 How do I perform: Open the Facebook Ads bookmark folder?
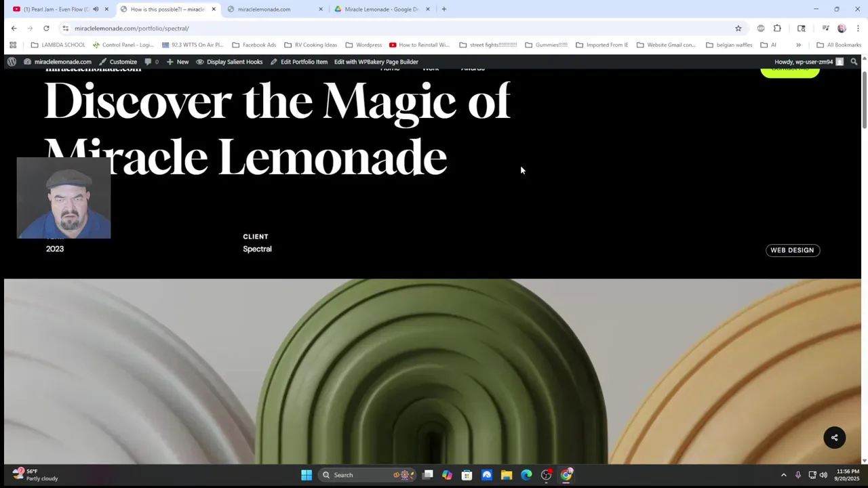pyautogui.click(x=254, y=45)
